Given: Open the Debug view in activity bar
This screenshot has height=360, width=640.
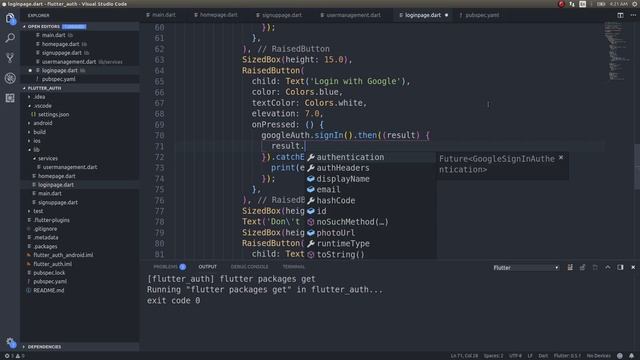Looking at the screenshot, I should coord(10,78).
